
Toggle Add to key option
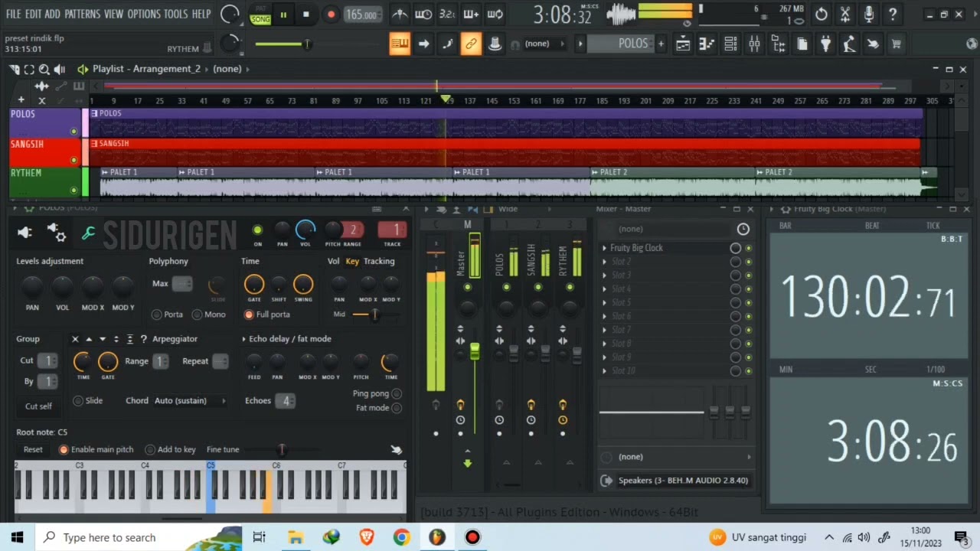click(150, 450)
